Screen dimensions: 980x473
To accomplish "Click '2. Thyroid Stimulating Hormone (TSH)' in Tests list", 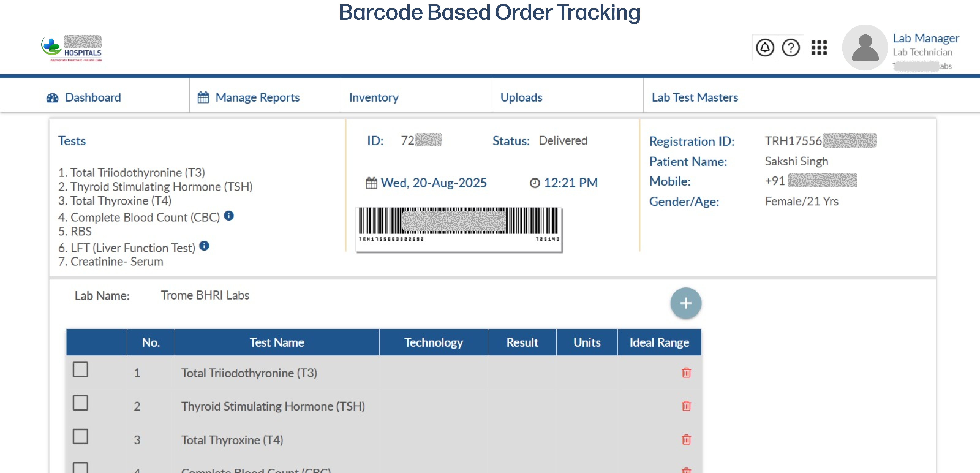I will coord(155,187).
